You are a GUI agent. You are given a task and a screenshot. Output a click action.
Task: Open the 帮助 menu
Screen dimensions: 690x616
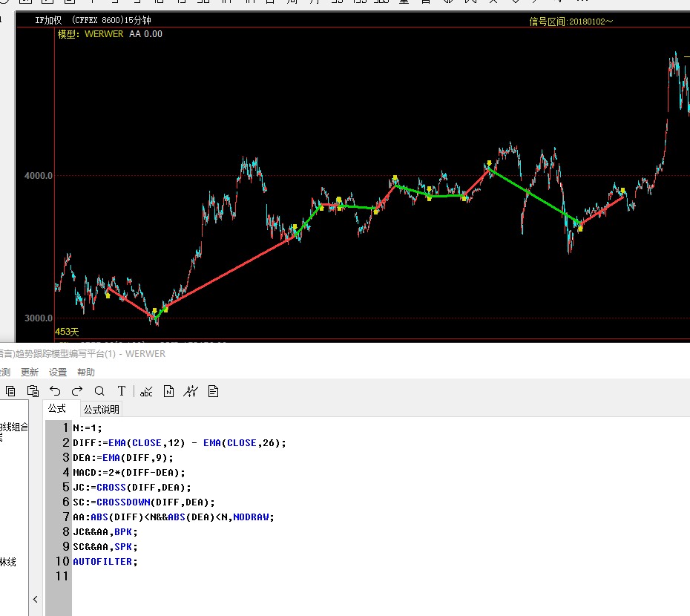tap(86, 373)
